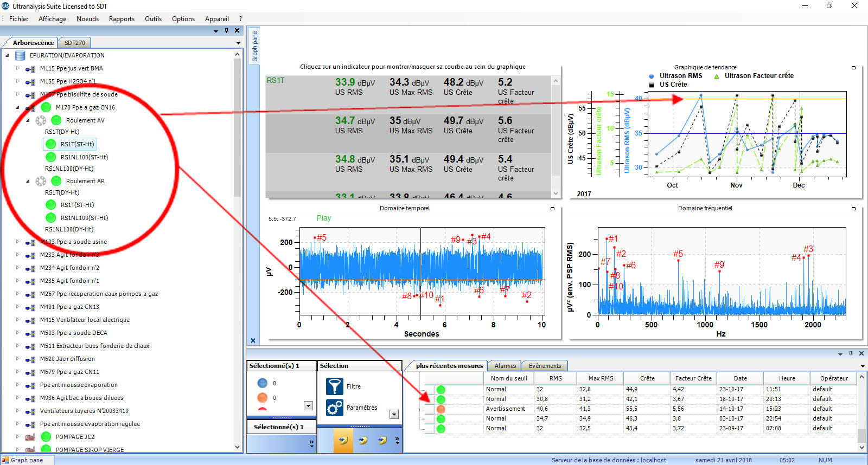Click the Paramètres button label
This screenshot has height=465, width=868.
click(362, 408)
